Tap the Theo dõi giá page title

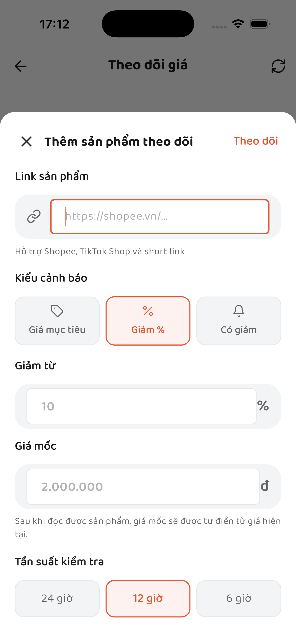click(148, 65)
